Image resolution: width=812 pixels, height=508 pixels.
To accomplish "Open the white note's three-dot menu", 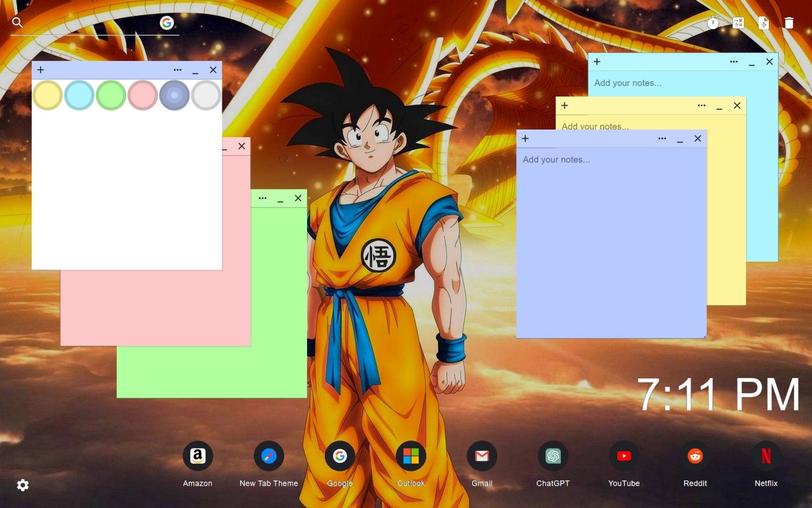I will tap(178, 70).
